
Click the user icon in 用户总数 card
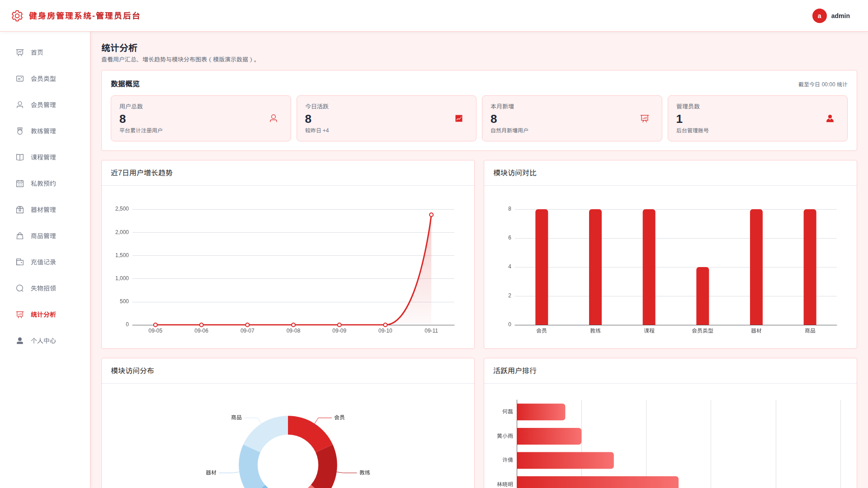[274, 118]
